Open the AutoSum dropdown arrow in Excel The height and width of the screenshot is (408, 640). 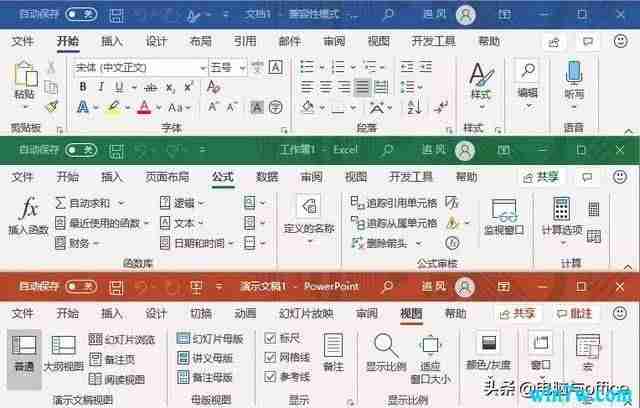[x=121, y=203]
